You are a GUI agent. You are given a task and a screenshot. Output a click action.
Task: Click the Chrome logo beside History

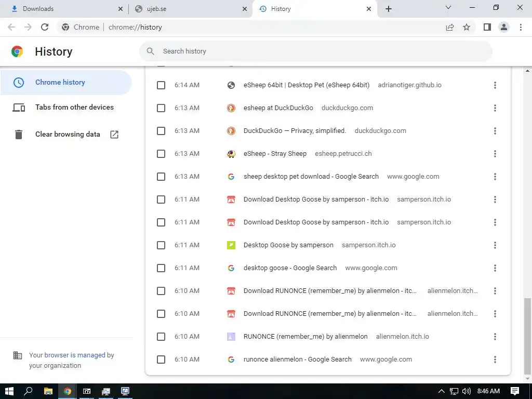pyautogui.click(x=17, y=51)
